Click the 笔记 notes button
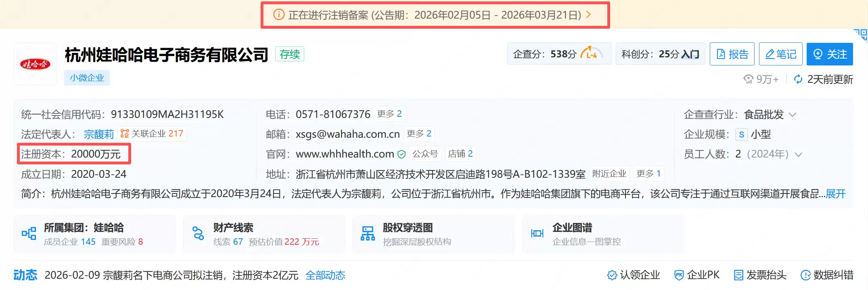 781,54
